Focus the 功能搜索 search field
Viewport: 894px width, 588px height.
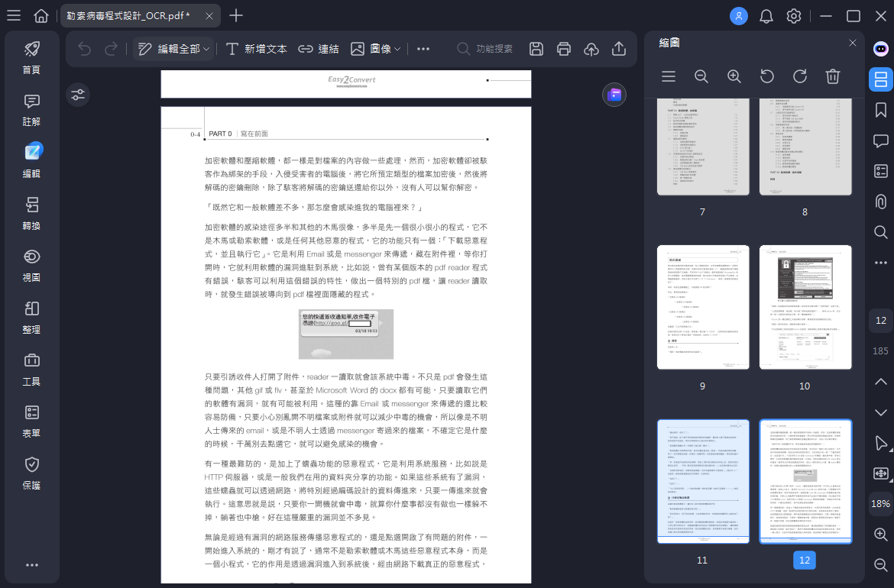[x=485, y=49]
